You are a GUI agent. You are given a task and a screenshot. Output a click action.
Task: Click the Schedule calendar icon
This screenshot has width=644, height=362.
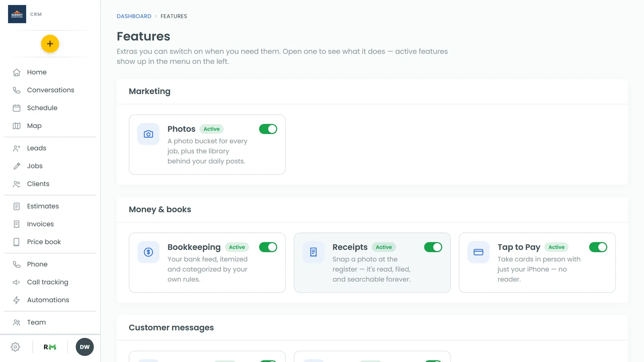coord(17,108)
